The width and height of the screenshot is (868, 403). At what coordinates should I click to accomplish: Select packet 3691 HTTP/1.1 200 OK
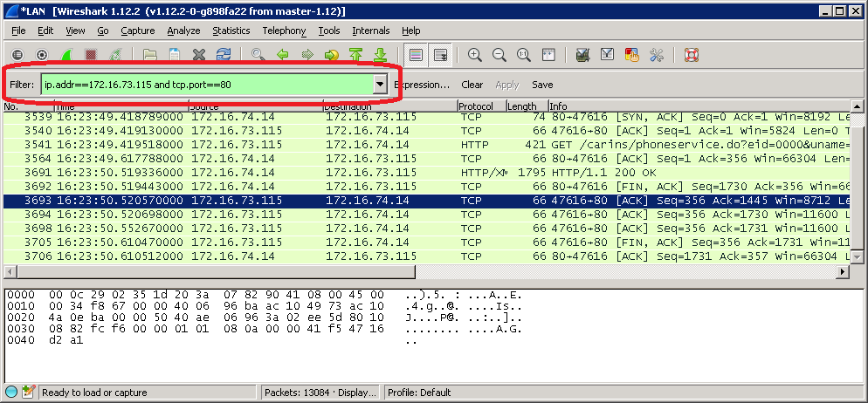click(x=427, y=173)
